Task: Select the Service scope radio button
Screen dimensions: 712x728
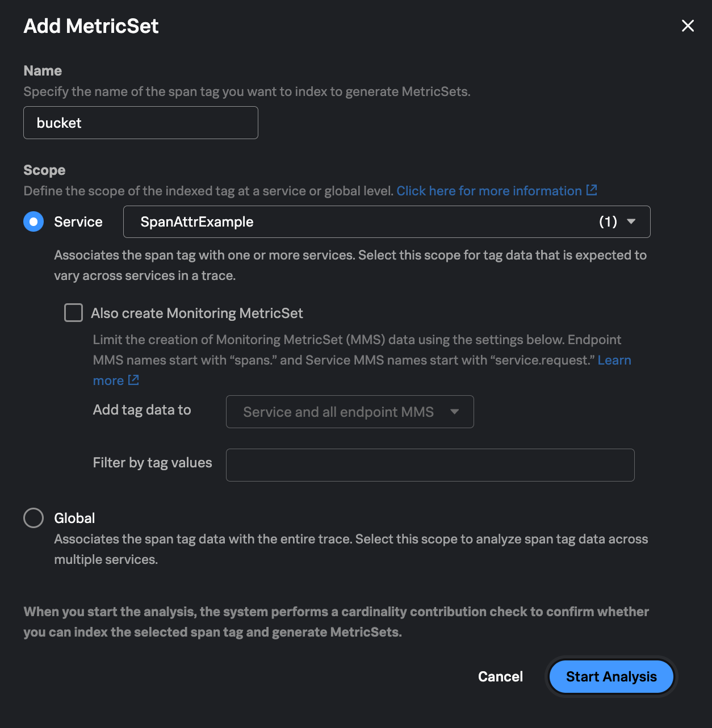Action: pyautogui.click(x=33, y=221)
